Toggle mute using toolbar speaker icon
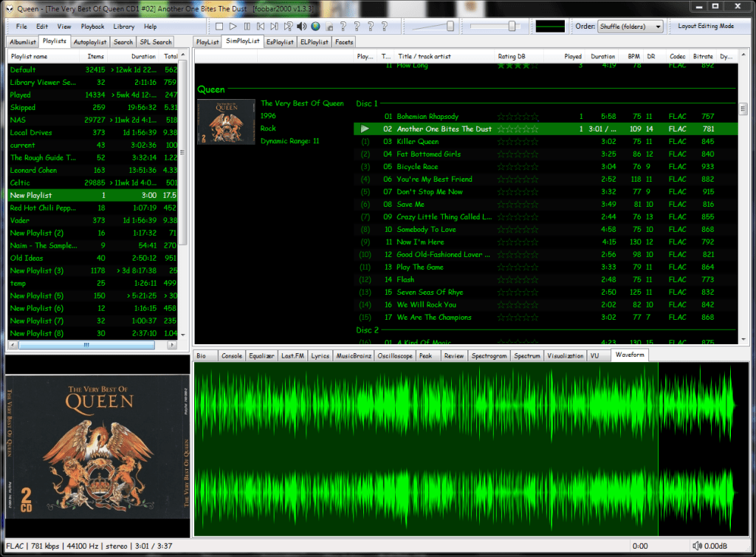 301,27
